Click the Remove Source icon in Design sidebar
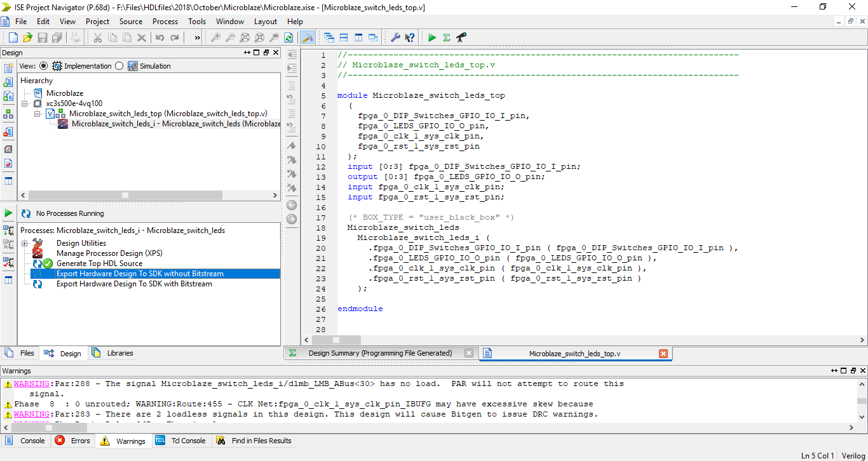Viewport: 868px width, 461px height. point(8,132)
